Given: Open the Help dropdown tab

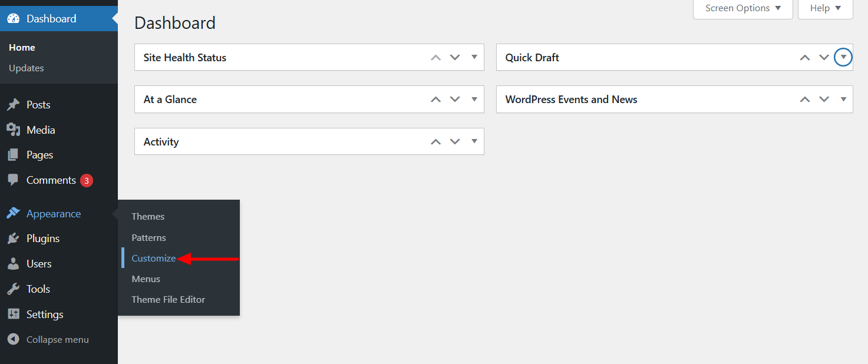Looking at the screenshot, I should tap(826, 9).
